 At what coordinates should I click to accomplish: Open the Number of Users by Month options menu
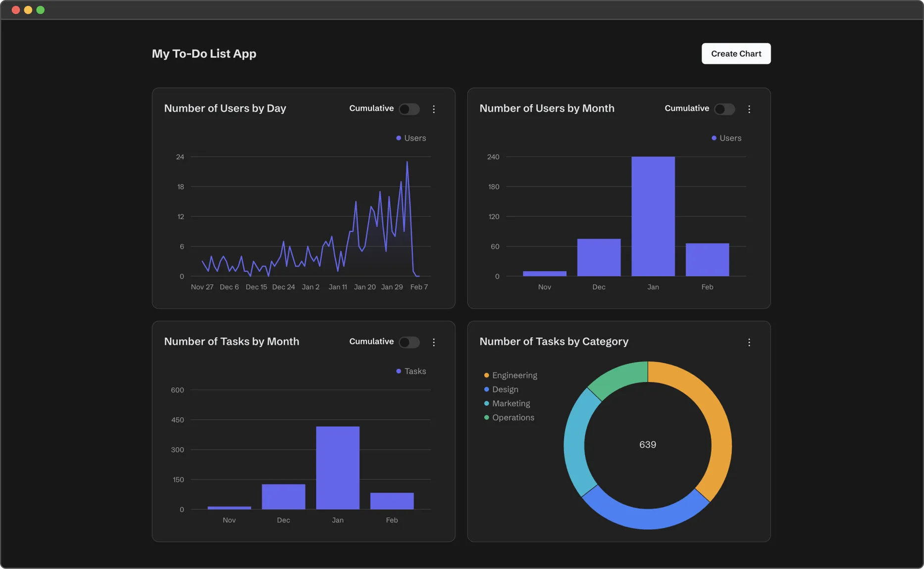pyautogui.click(x=749, y=109)
